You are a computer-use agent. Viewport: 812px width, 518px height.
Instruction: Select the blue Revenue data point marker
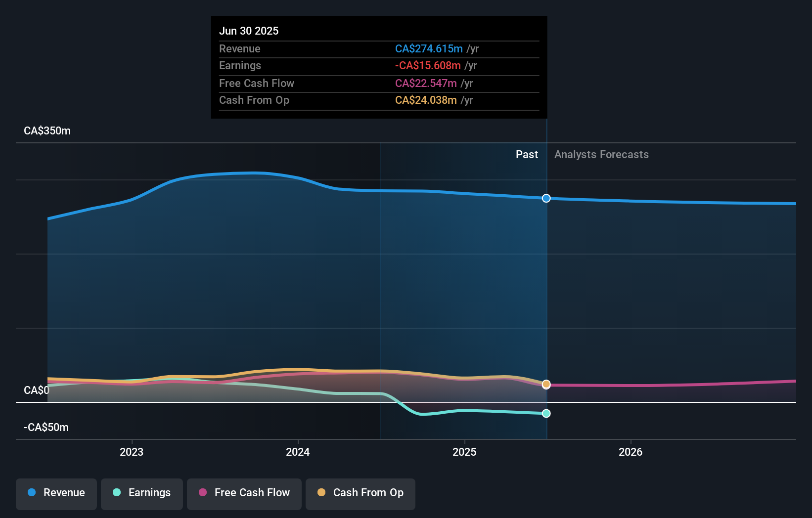tap(546, 198)
